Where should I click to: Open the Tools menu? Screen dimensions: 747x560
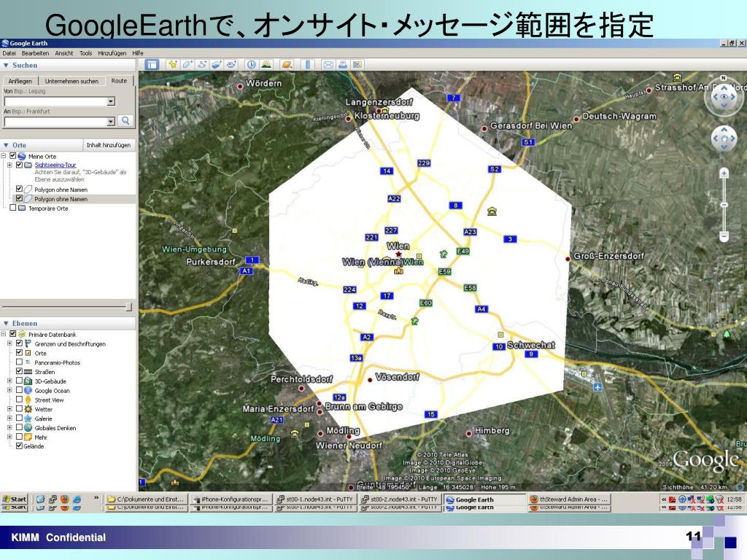click(x=86, y=52)
